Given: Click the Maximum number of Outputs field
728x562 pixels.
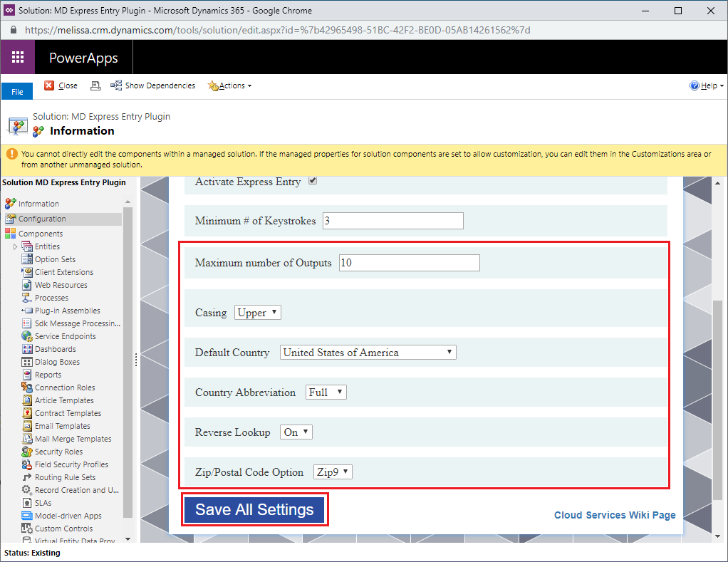Looking at the screenshot, I should [x=409, y=263].
